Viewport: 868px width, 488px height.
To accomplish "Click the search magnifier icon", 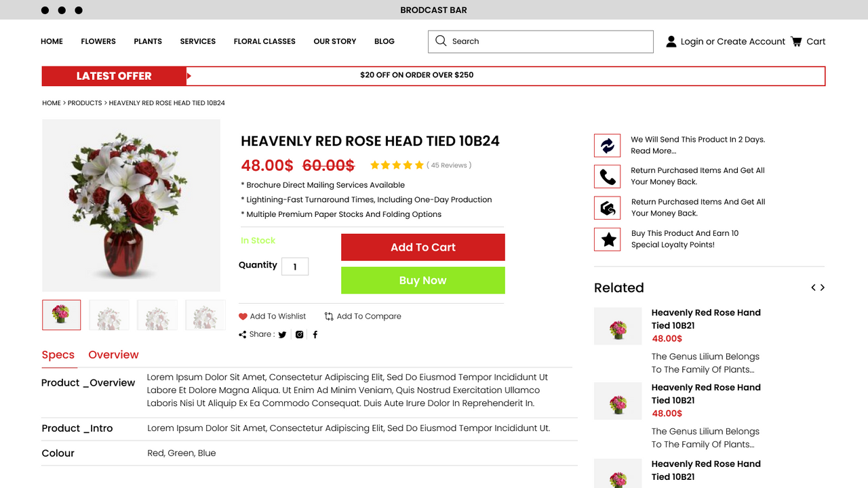I will [x=441, y=41].
